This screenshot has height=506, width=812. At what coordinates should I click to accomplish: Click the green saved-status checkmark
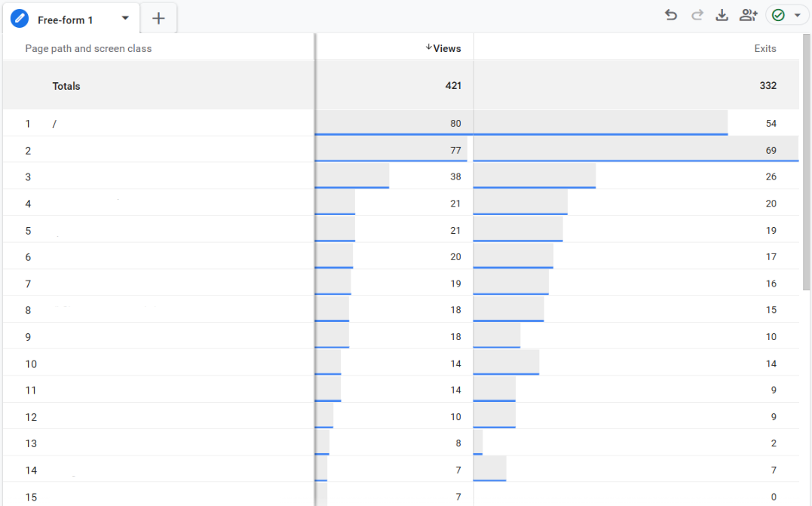tap(777, 14)
